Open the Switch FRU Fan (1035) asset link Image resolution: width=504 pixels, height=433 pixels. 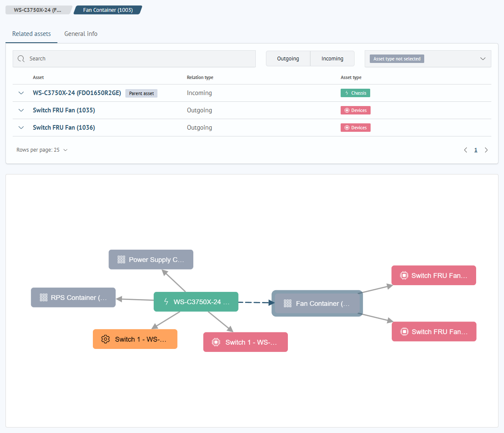pos(64,110)
